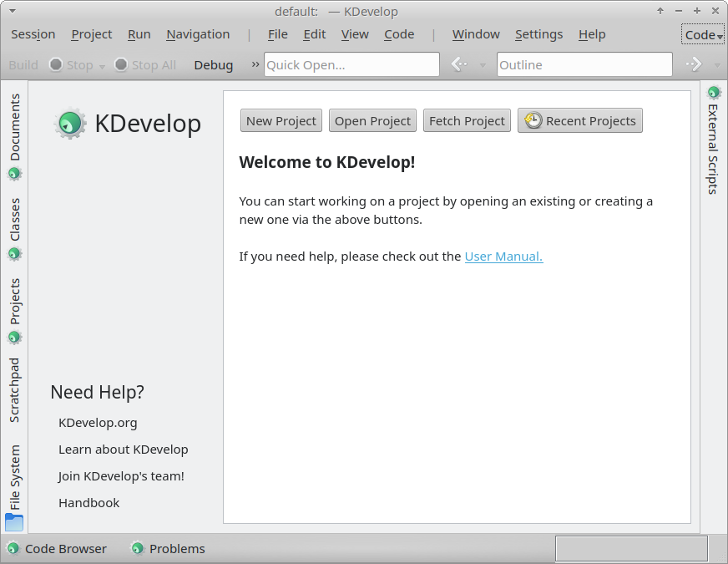Click the Classes side tab label
The width and height of the screenshot is (728, 564).
pos(15,220)
